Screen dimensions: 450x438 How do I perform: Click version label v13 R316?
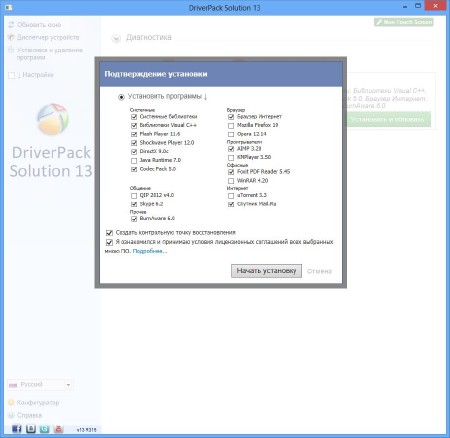(86, 430)
